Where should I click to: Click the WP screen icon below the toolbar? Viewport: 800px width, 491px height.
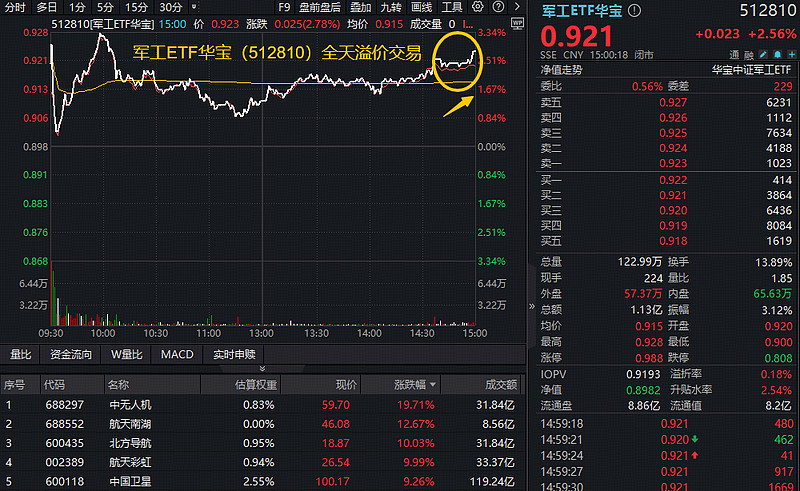click(x=517, y=24)
